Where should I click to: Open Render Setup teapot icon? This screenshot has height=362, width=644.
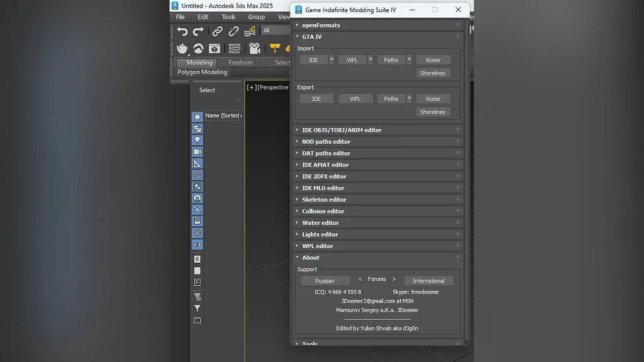[182, 48]
